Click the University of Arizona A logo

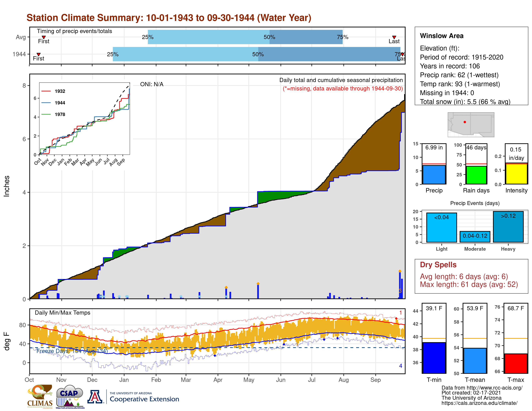click(95, 397)
